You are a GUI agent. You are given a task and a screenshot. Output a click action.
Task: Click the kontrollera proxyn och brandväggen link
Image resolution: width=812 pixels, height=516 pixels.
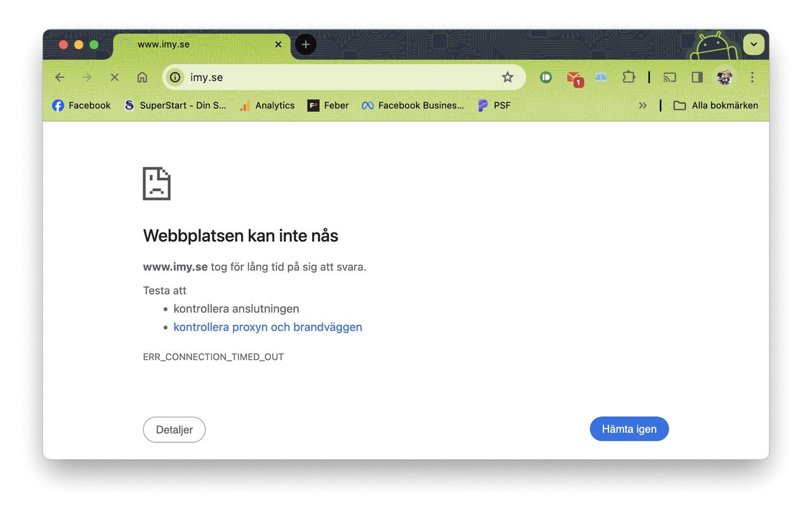click(268, 327)
